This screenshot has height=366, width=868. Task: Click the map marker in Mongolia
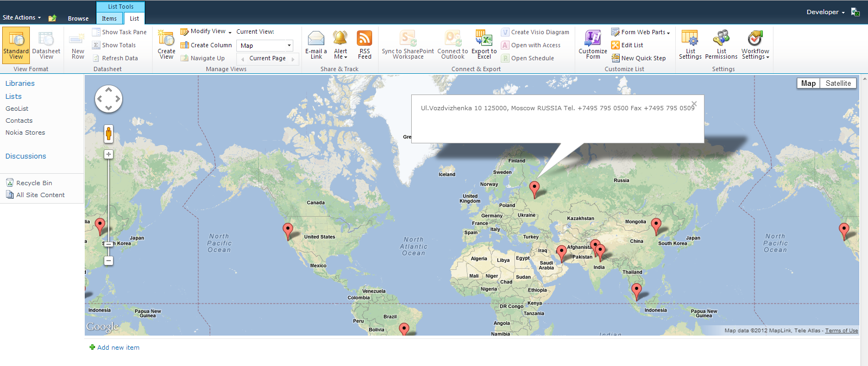tap(656, 226)
